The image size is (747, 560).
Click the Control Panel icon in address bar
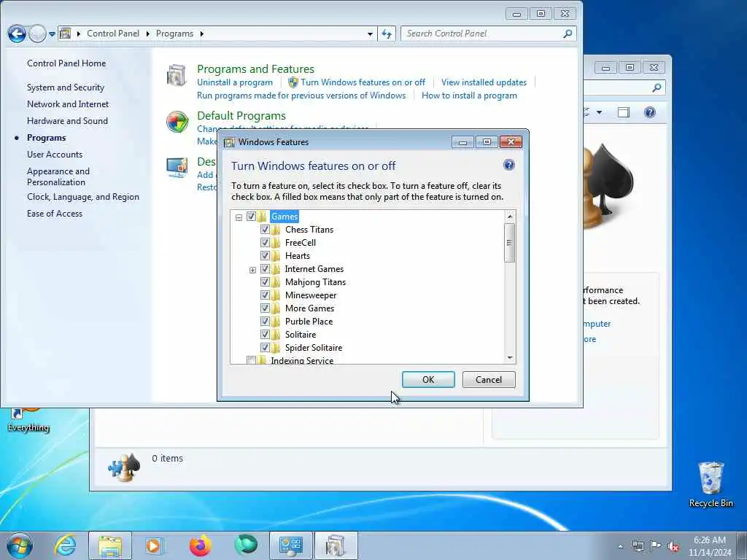tap(65, 34)
